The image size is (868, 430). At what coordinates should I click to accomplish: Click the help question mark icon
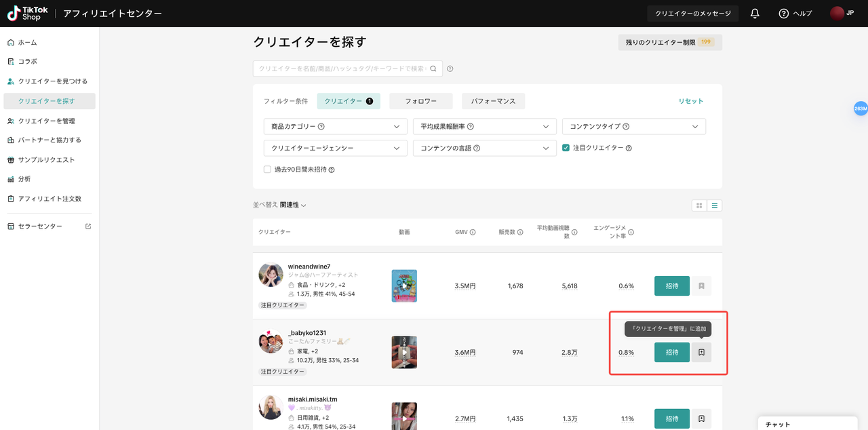pos(784,14)
